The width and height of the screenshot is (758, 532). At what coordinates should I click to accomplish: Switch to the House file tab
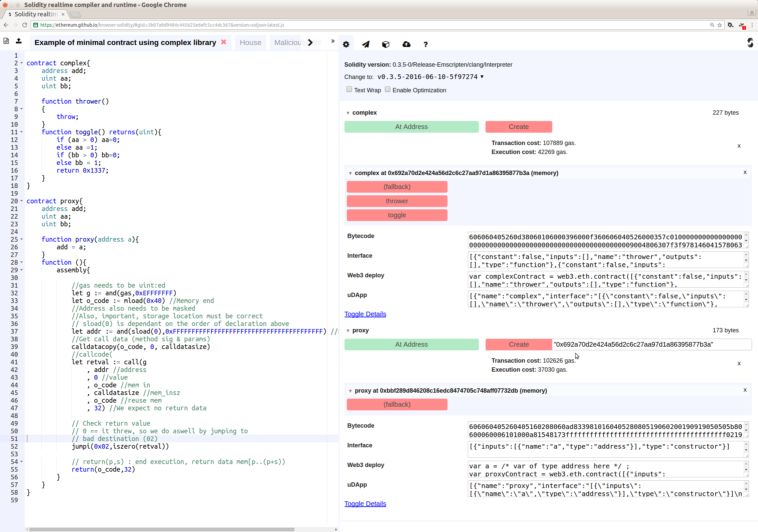point(250,43)
